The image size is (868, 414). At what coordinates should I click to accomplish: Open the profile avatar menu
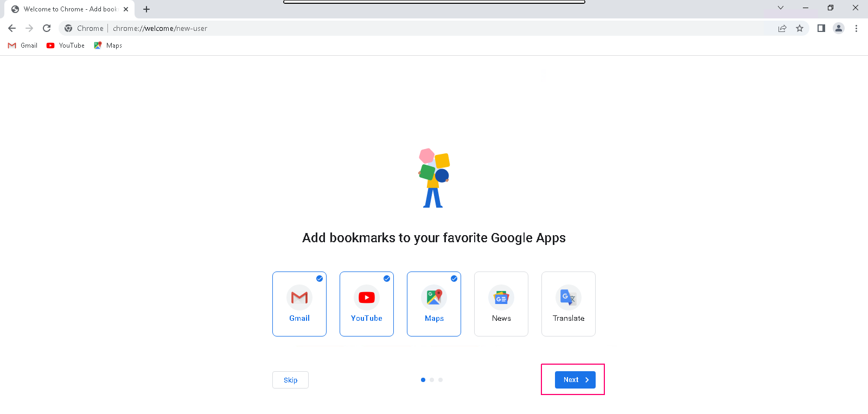pos(839,28)
